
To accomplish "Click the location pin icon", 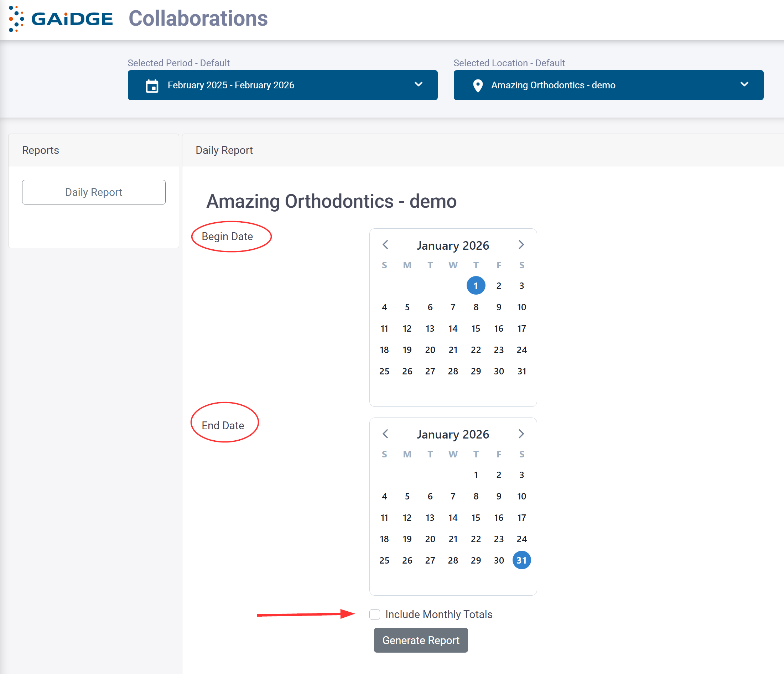I will click(478, 85).
